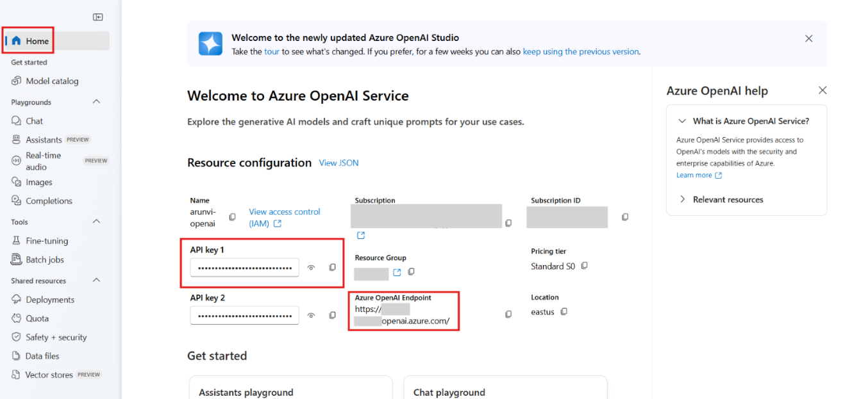Copy the Azure OpenAI Endpoint URL

coord(508,314)
